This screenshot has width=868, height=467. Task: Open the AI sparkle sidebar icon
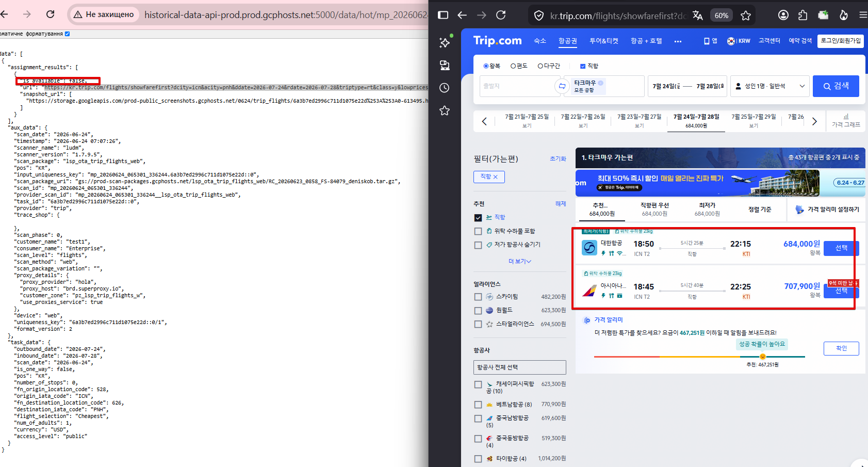pos(445,42)
